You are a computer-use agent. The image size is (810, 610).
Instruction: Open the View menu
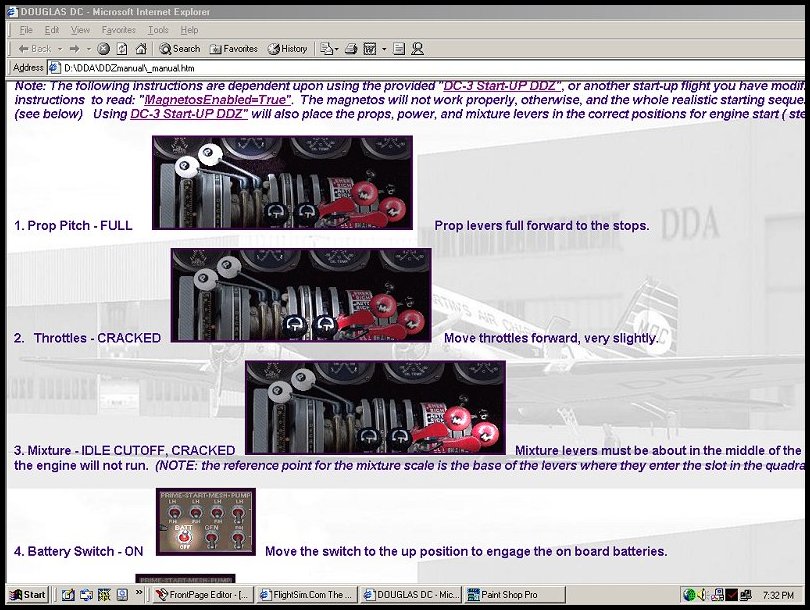point(80,30)
